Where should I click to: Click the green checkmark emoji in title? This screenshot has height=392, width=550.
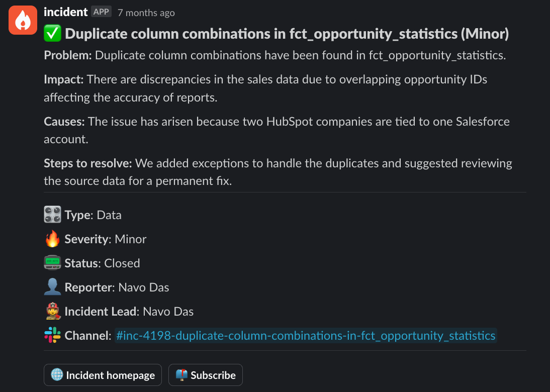click(53, 34)
